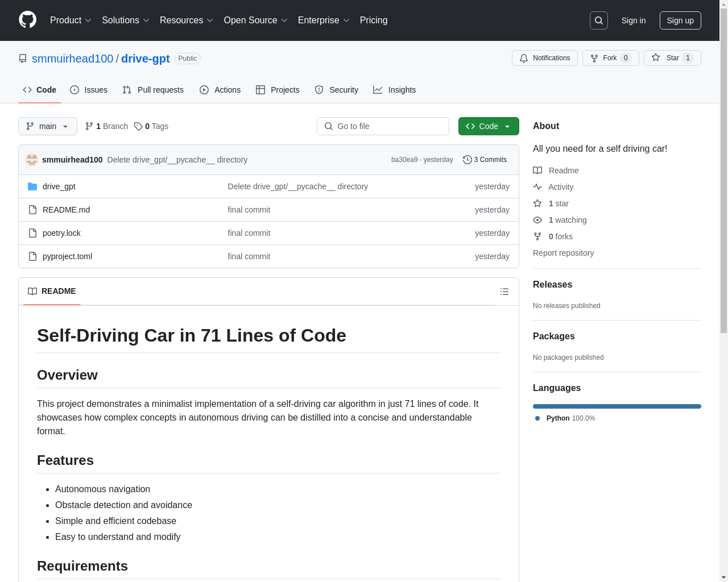Click the Python language color dot

537,418
